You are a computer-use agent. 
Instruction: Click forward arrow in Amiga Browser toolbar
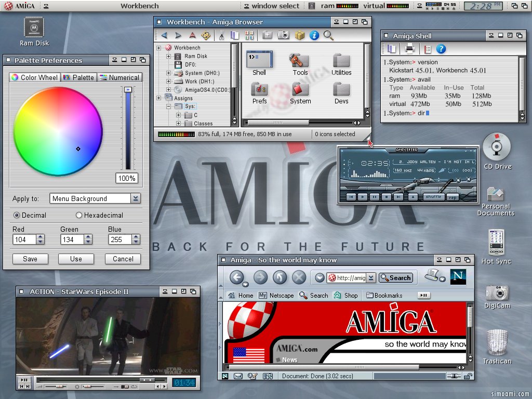click(x=178, y=35)
